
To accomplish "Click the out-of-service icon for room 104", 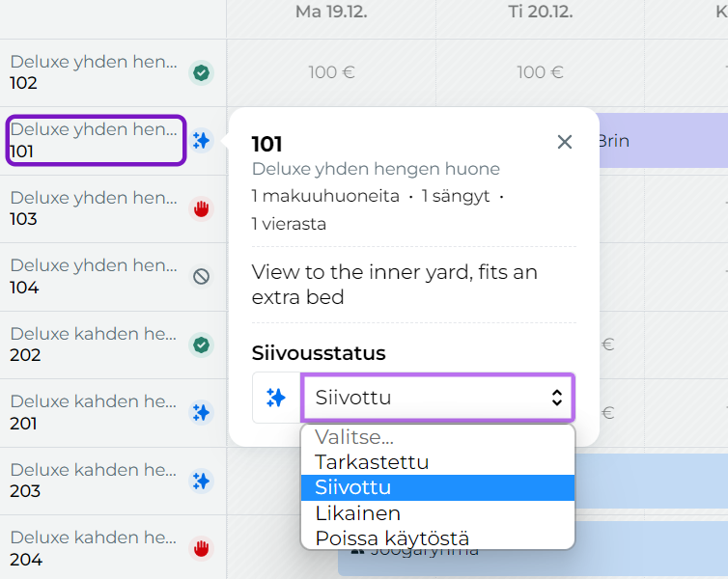I will (201, 277).
